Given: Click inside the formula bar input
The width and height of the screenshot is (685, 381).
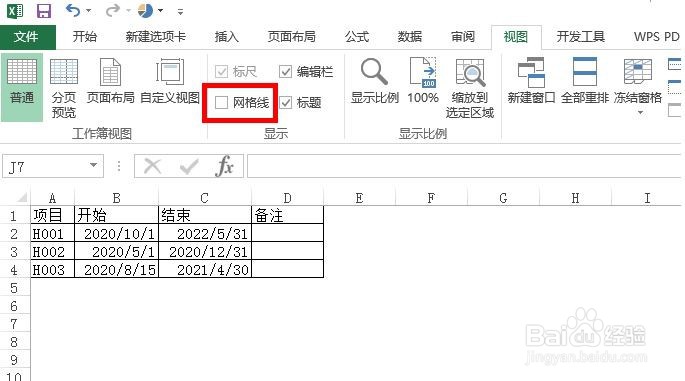Looking at the screenshot, I should [464, 166].
